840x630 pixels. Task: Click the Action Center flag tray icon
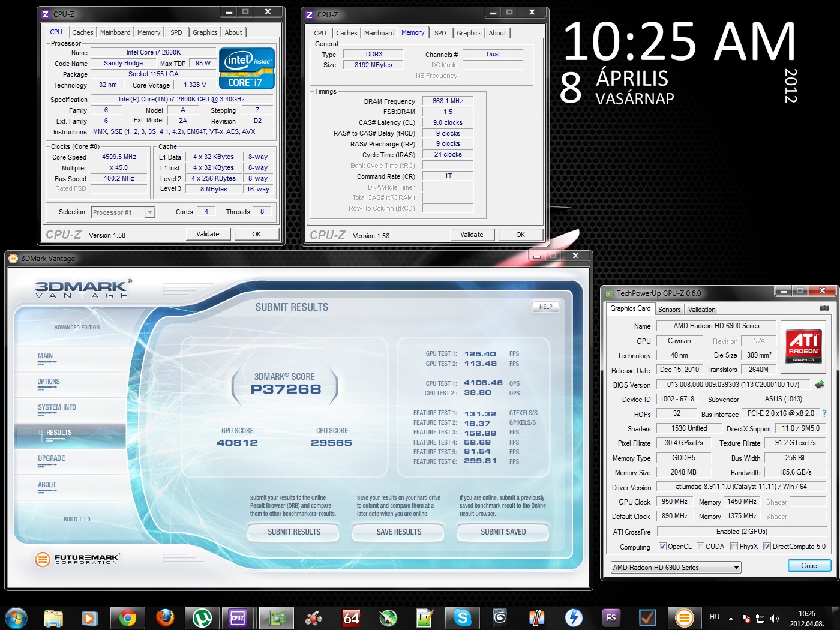tap(746, 619)
